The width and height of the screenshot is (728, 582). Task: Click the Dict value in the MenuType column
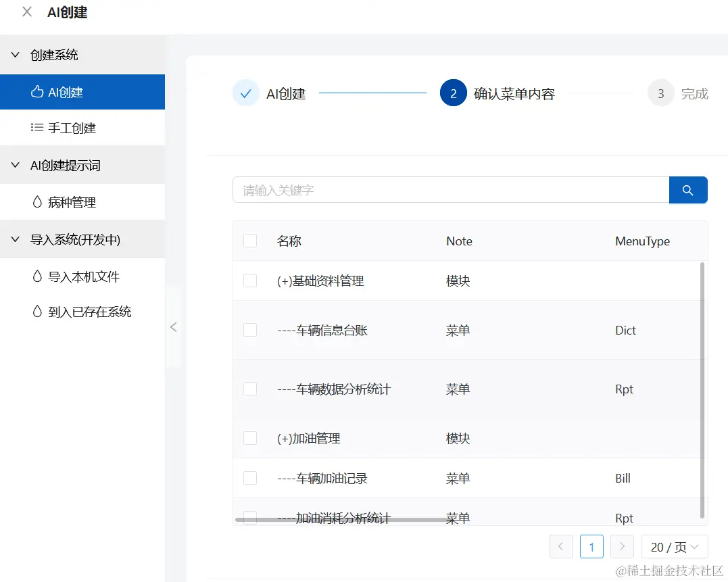625,331
